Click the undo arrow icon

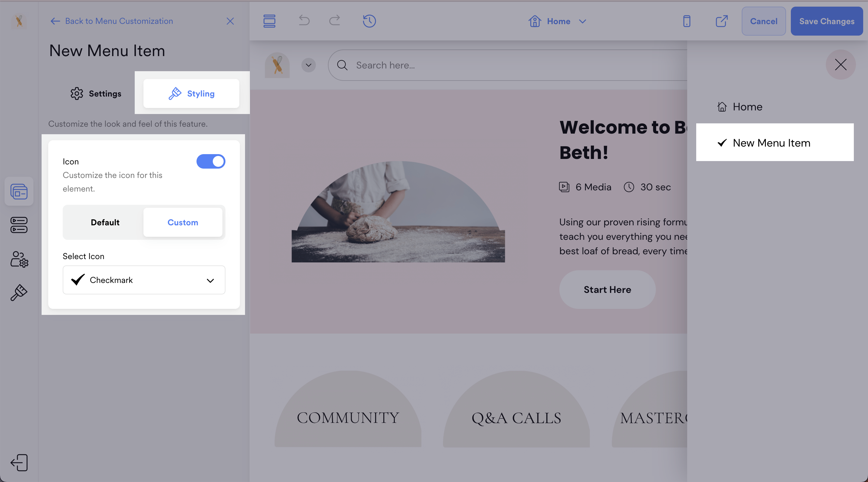point(304,21)
